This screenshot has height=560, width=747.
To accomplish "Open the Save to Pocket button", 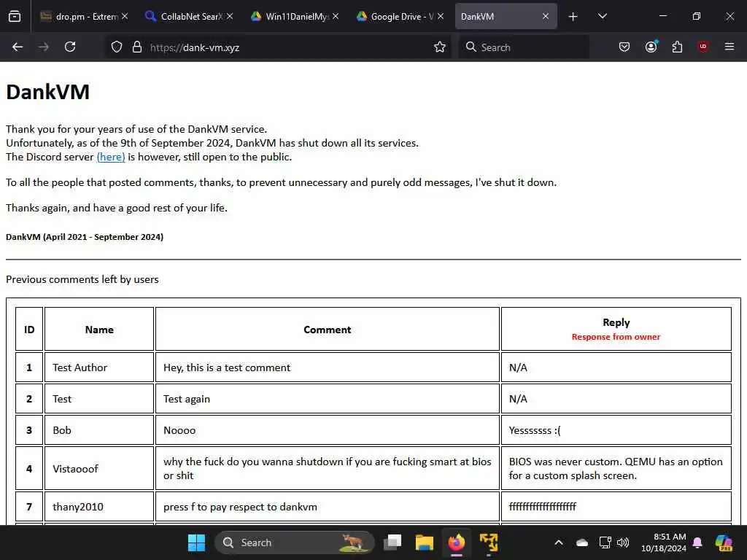I will tap(624, 47).
